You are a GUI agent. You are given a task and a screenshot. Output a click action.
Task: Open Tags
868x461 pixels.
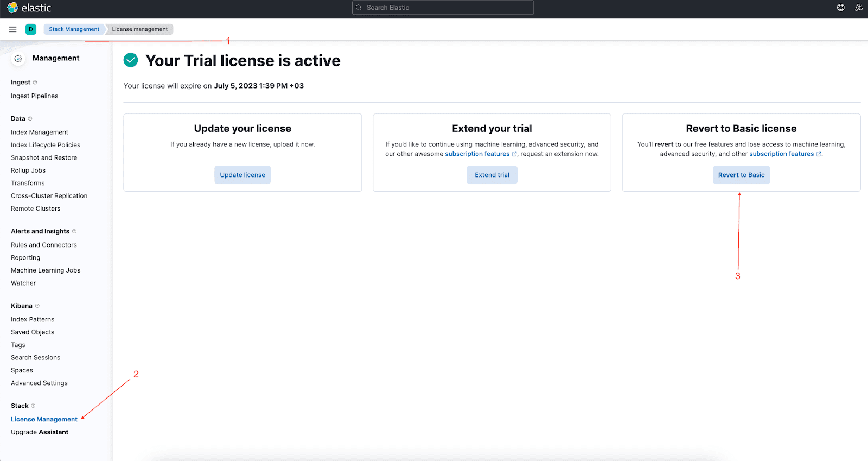click(18, 345)
